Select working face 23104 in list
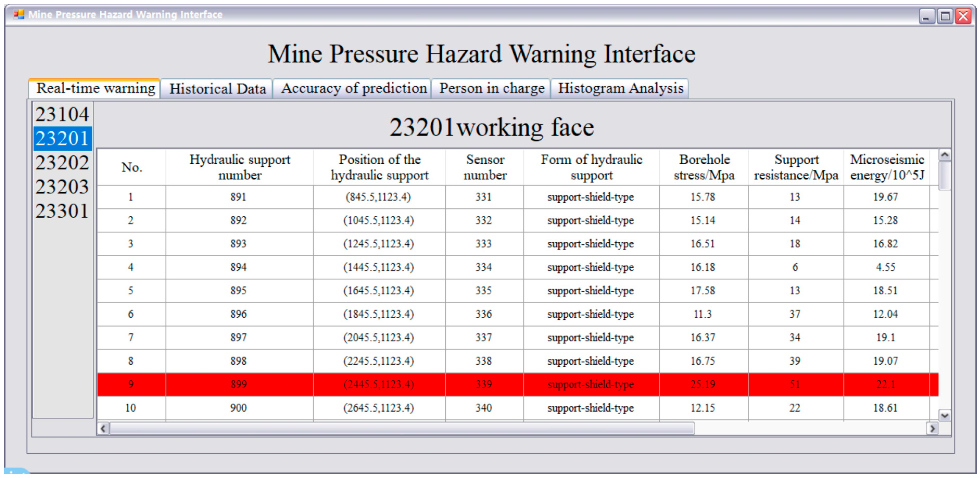This screenshot has height=478, width=980. (62, 115)
